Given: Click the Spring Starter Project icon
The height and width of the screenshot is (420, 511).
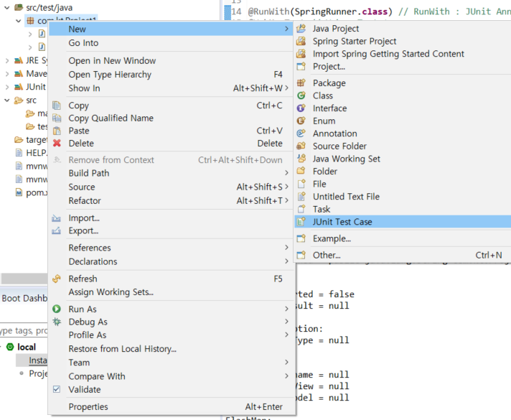Looking at the screenshot, I should click(301, 41).
